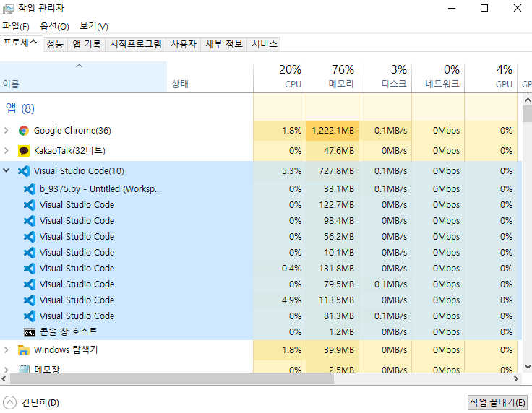This screenshot has width=532, height=413.
Task: Click VS Code icon of 79.5MB process
Action: 30,284
